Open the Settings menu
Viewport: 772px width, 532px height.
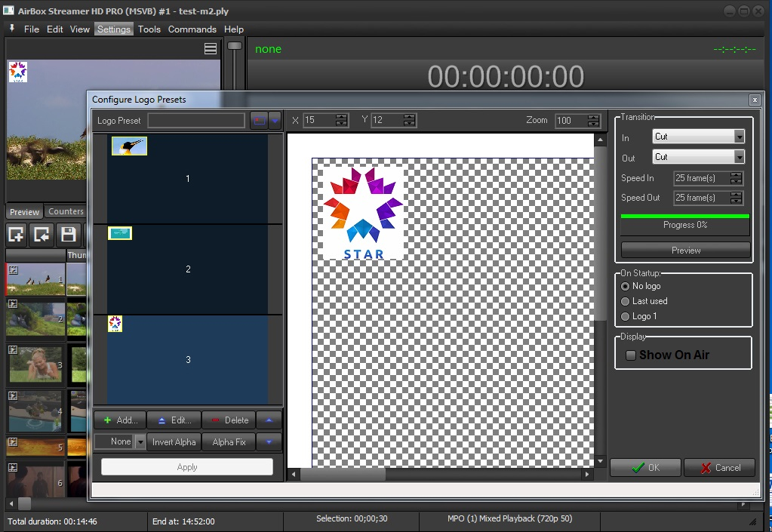(x=114, y=29)
